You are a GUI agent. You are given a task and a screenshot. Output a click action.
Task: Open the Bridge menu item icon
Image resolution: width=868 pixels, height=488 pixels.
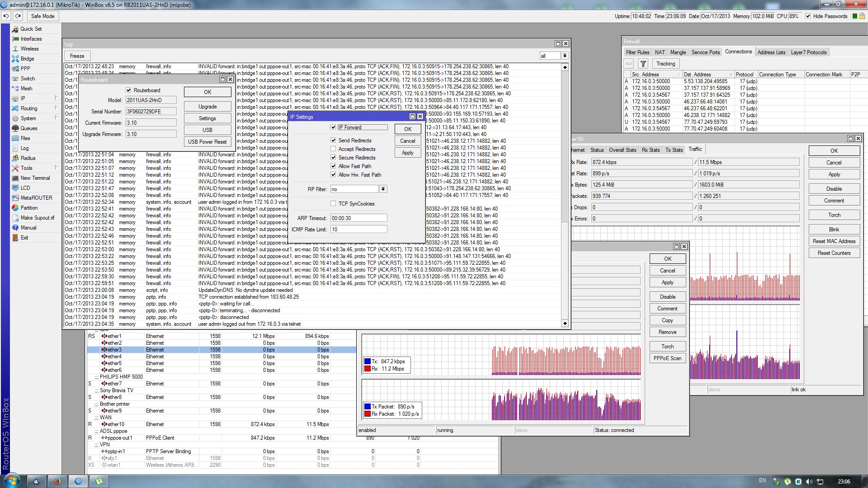(15, 59)
